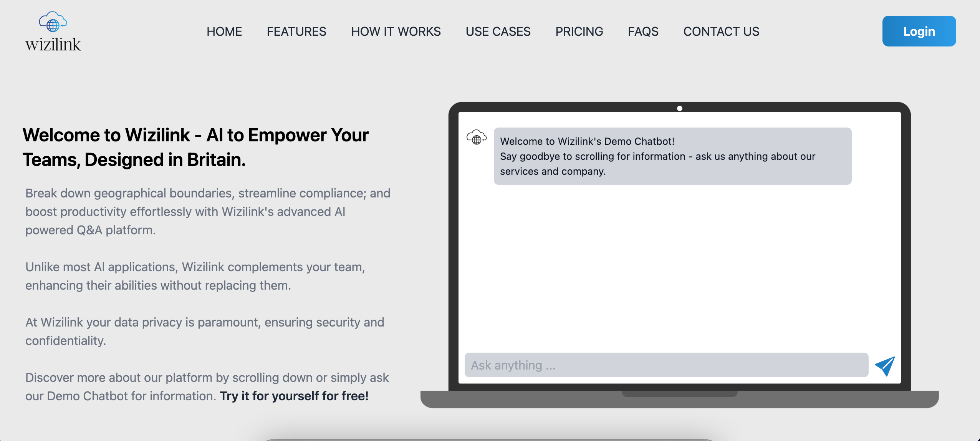Click the FAQS navigation item
Viewport: 980px width, 441px height.
point(643,31)
